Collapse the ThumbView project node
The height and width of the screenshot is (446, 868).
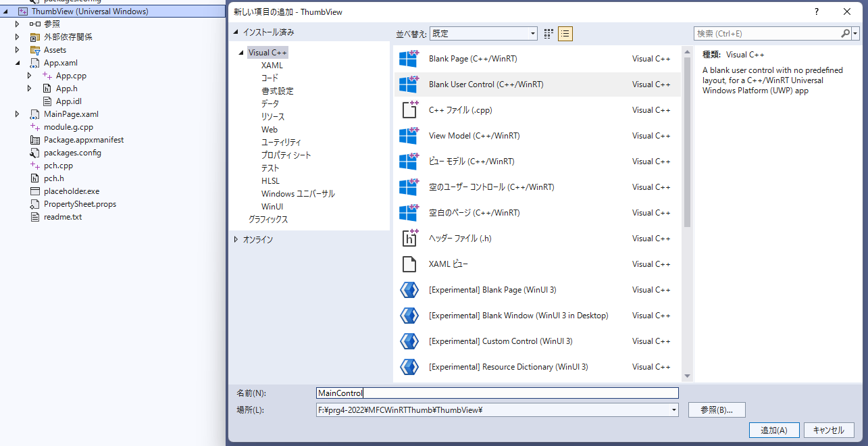(6, 11)
